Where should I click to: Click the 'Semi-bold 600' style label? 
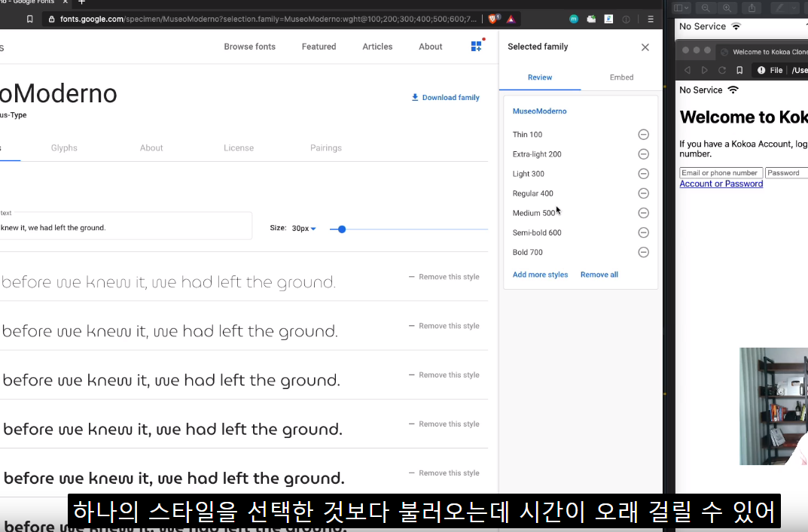(537, 233)
